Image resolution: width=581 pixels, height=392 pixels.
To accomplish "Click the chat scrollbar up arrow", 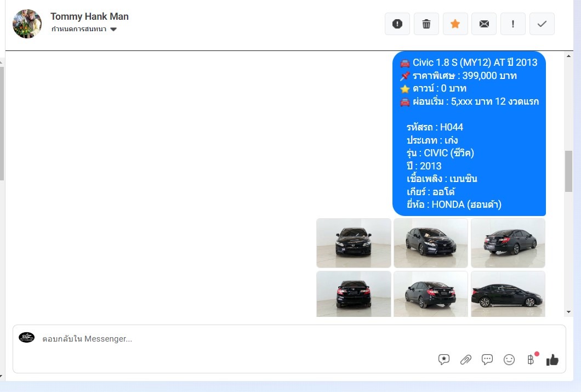I will (568, 56).
